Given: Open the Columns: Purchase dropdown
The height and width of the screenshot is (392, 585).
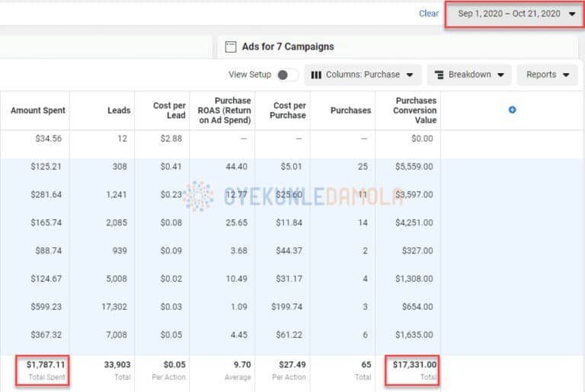Looking at the screenshot, I should click(x=363, y=75).
